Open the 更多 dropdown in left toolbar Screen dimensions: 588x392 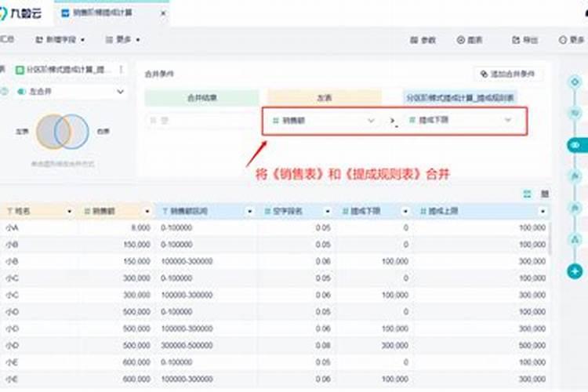(x=122, y=39)
